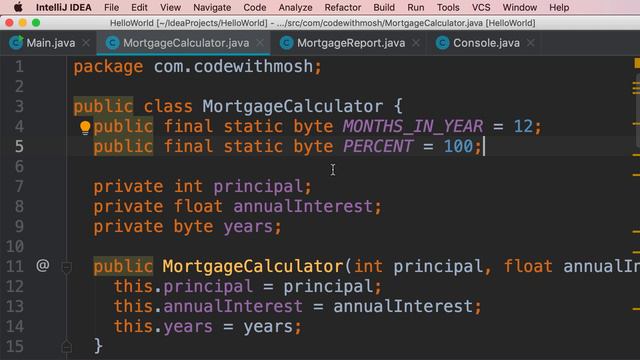Click the Main.java class file icon
Image resolution: width=640 pixels, height=360 pixels.
[16, 42]
